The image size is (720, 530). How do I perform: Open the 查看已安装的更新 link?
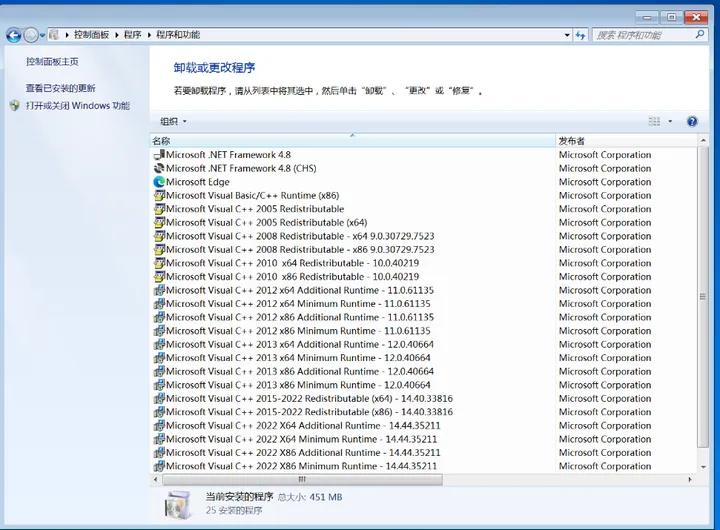(61, 88)
